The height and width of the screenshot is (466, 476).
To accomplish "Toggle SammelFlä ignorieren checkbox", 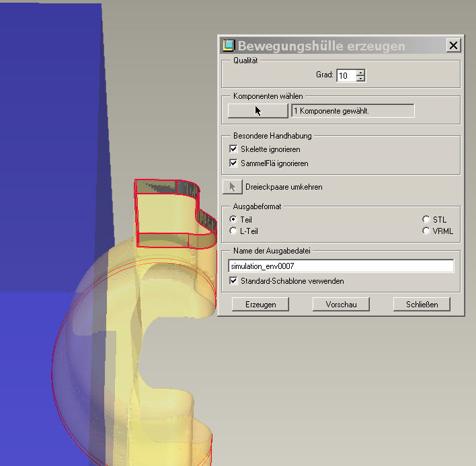I will coord(233,163).
